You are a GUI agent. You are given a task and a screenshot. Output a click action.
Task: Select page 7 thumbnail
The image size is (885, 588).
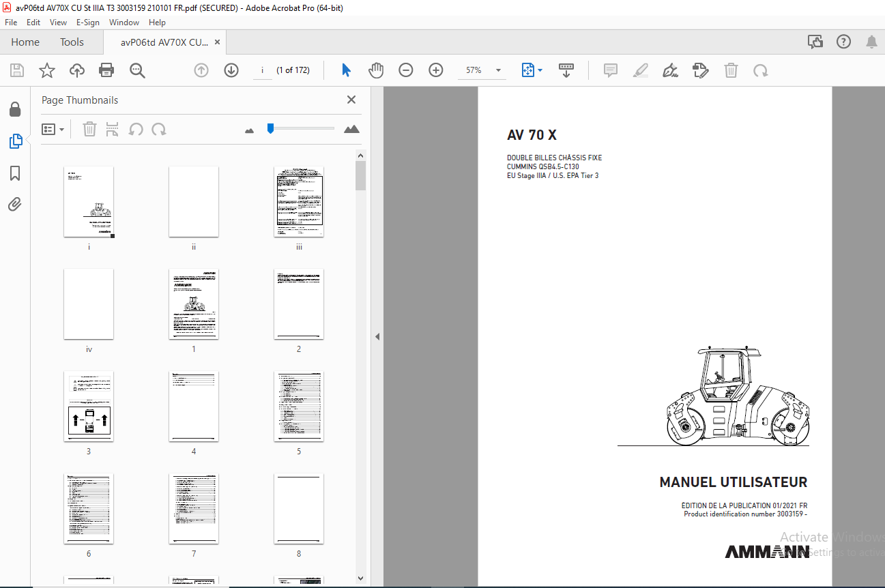point(194,508)
